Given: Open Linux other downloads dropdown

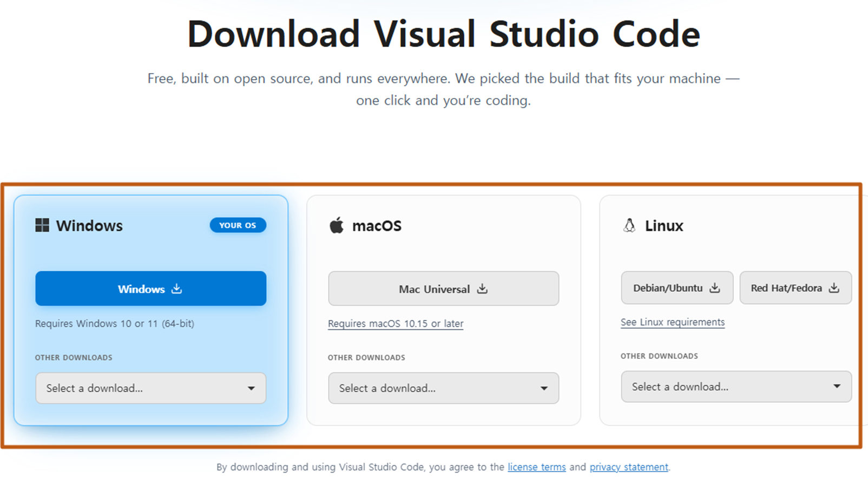Looking at the screenshot, I should (737, 387).
